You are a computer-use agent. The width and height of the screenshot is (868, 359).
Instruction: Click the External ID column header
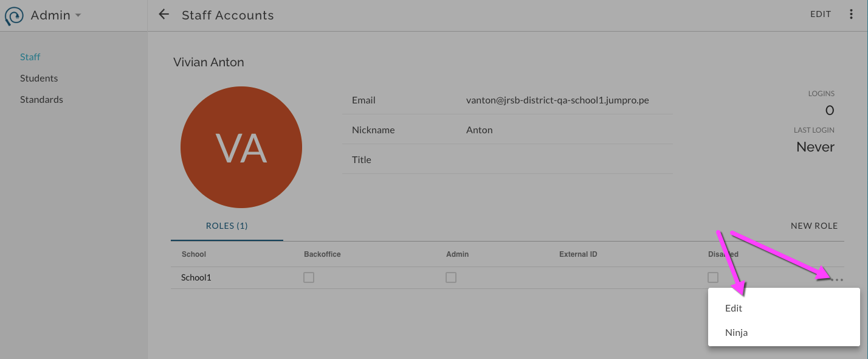click(578, 254)
